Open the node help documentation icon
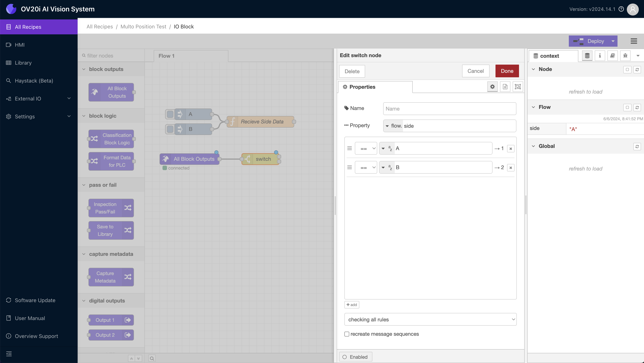 pyautogui.click(x=612, y=55)
